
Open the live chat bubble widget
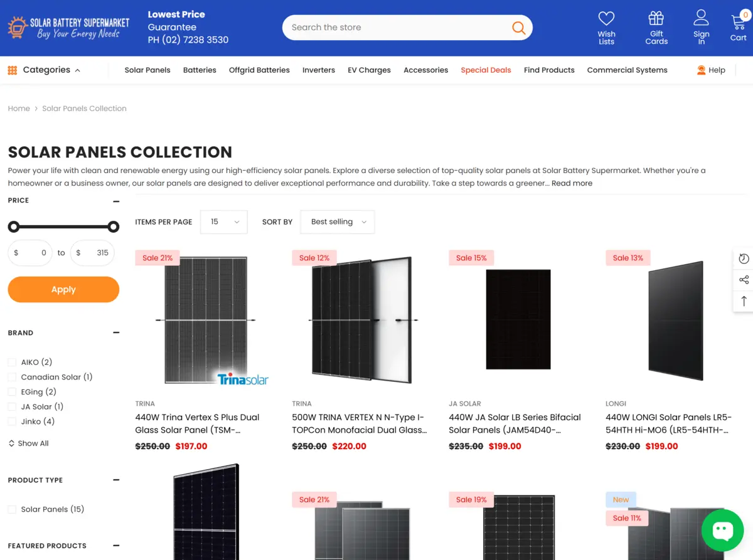click(x=722, y=531)
